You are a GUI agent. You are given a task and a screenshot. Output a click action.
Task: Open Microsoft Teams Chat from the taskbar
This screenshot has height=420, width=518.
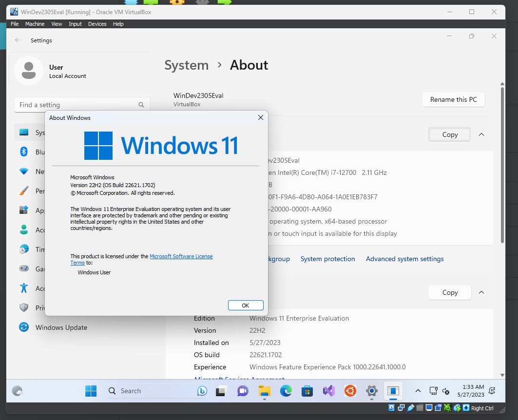pyautogui.click(x=242, y=391)
